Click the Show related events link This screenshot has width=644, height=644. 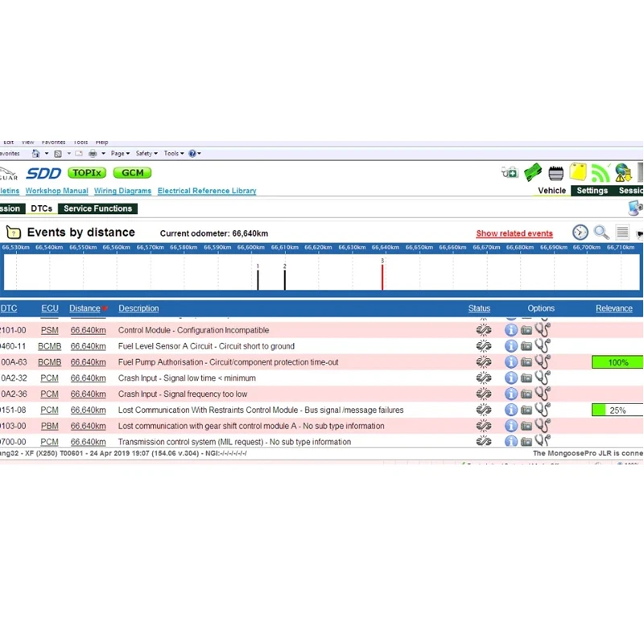pos(514,233)
